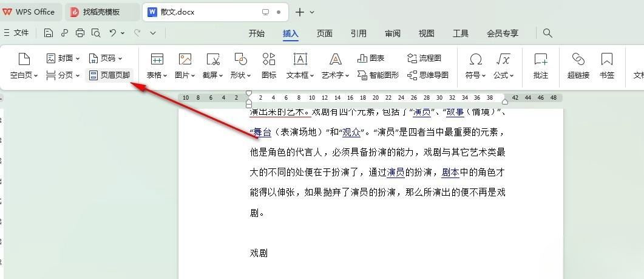
Task: Click the 舞台 hyperlink in the text
Action: (x=262, y=132)
